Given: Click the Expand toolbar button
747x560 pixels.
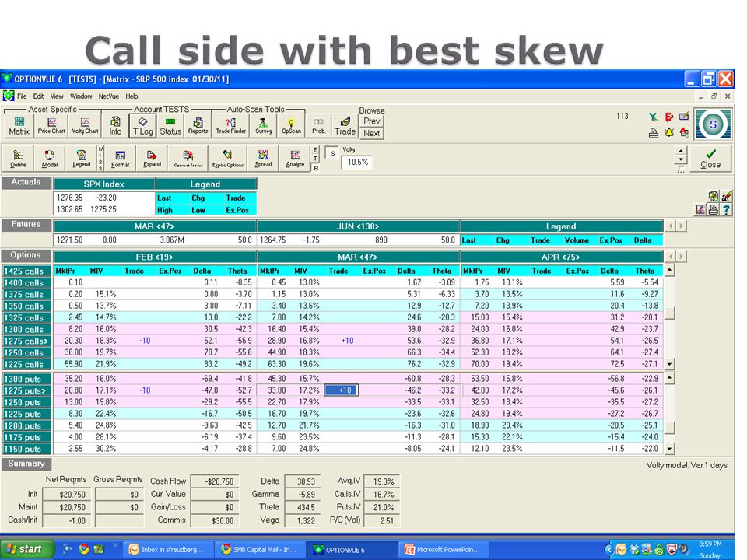Looking at the screenshot, I should tap(152, 159).
